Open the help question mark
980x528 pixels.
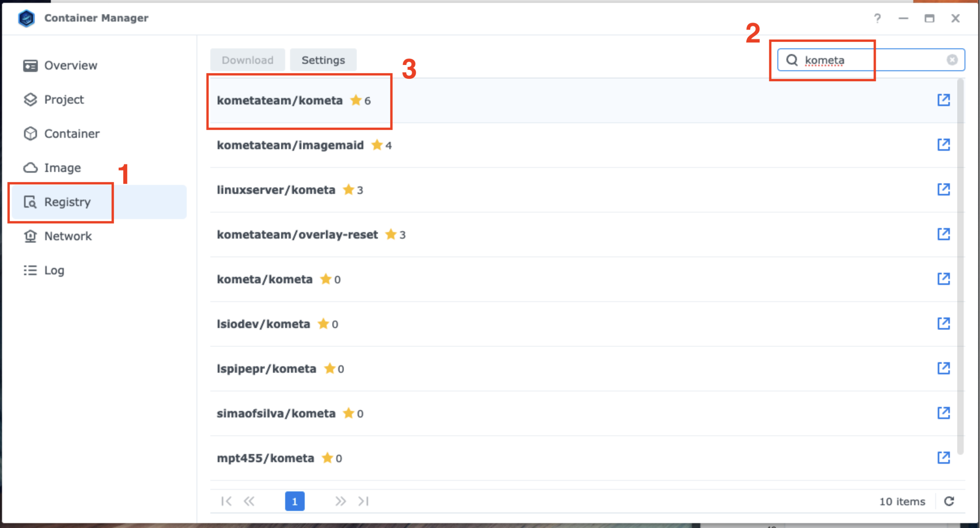(x=877, y=18)
